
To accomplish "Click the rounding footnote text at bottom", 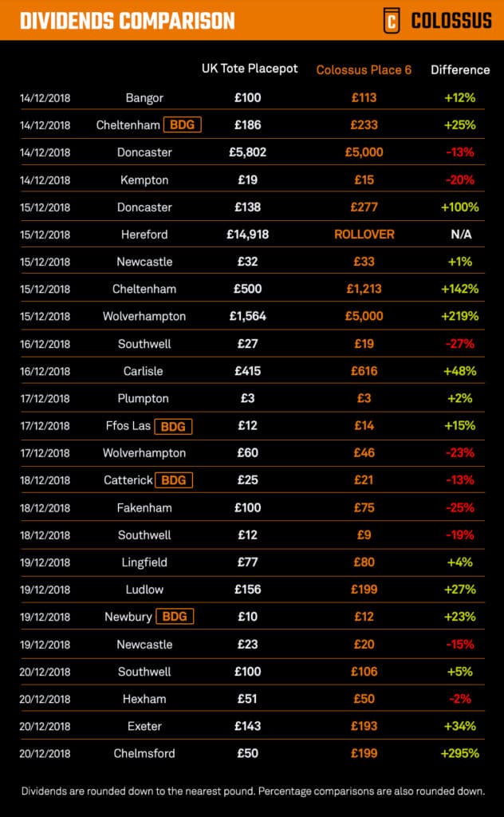I will pyautogui.click(x=252, y=790).
